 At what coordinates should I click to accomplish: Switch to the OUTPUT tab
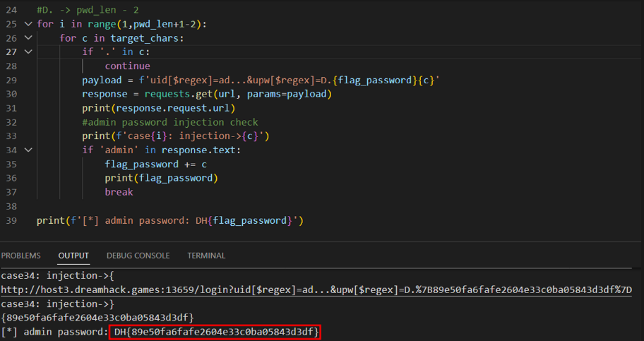[x=73, y=256]
